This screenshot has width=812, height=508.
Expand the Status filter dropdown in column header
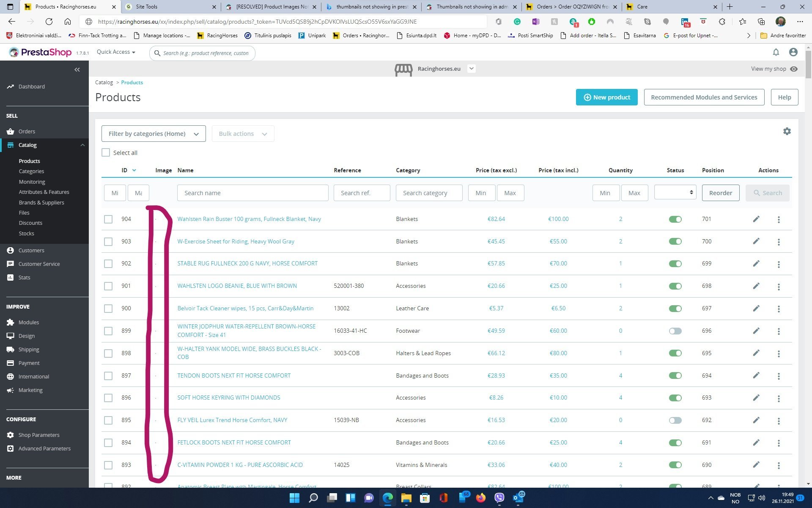click(x=675, y=193)
